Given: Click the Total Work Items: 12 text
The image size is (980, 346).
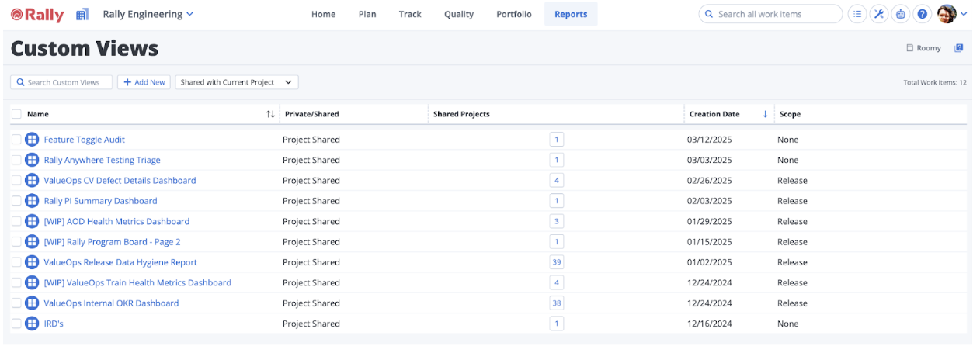Looking at the screenshot, I should tap(935, 82).
